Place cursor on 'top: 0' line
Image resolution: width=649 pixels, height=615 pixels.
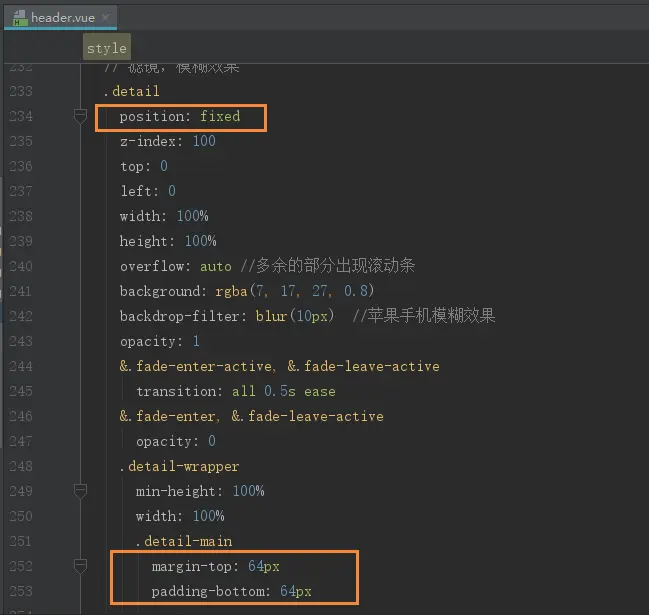[144, 166]
